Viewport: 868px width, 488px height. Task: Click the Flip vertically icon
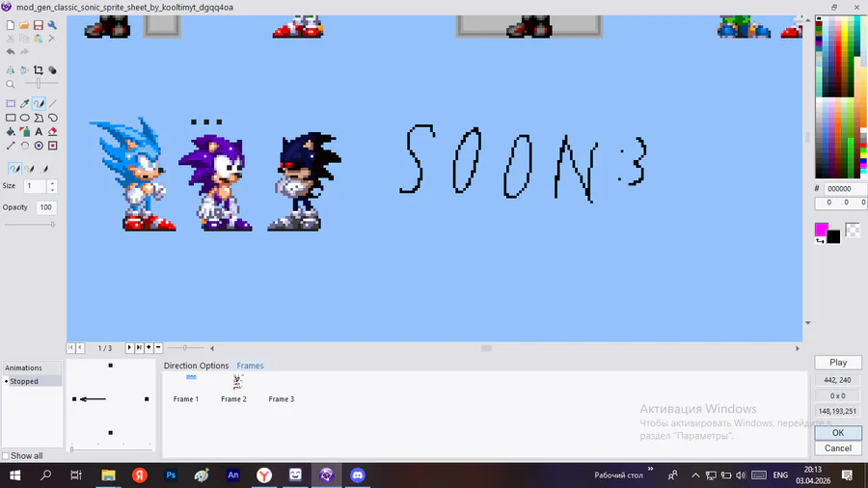24,70
